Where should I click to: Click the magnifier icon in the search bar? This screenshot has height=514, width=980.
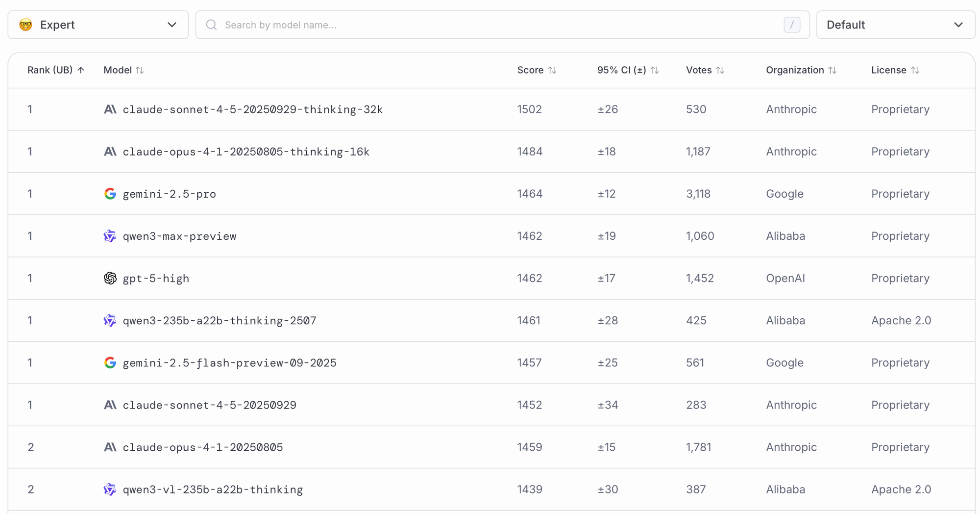tap(211, 25)
